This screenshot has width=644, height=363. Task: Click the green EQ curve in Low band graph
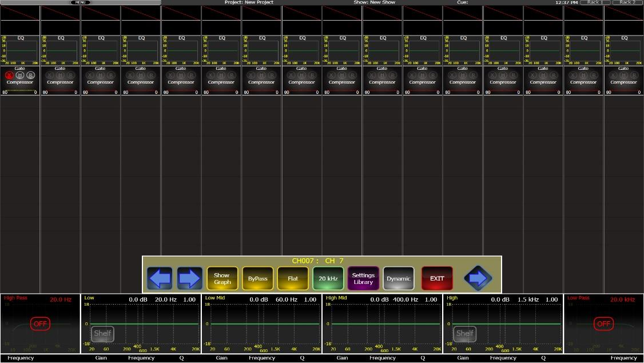point(144,324)
